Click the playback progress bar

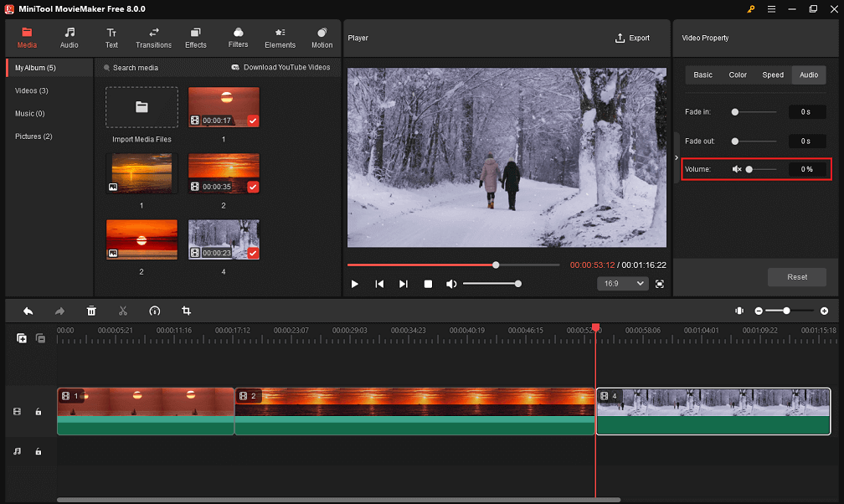453,265
